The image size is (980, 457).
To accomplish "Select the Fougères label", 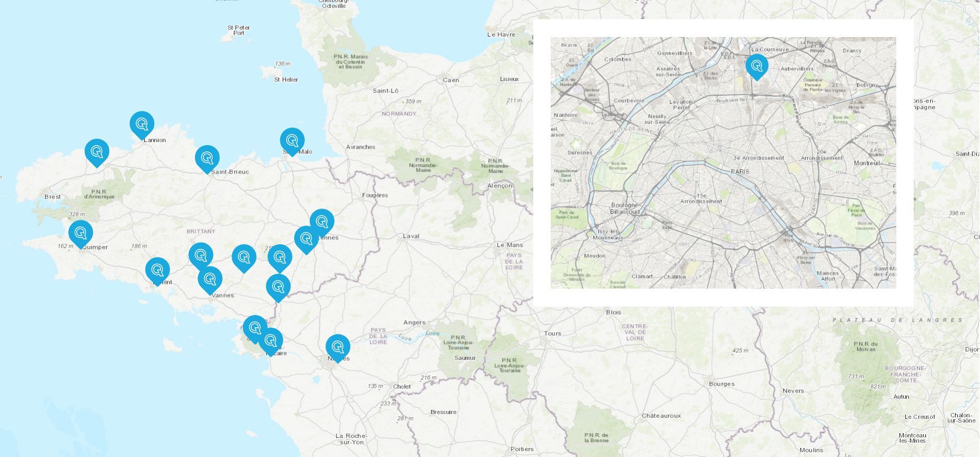I will [375, 195].
